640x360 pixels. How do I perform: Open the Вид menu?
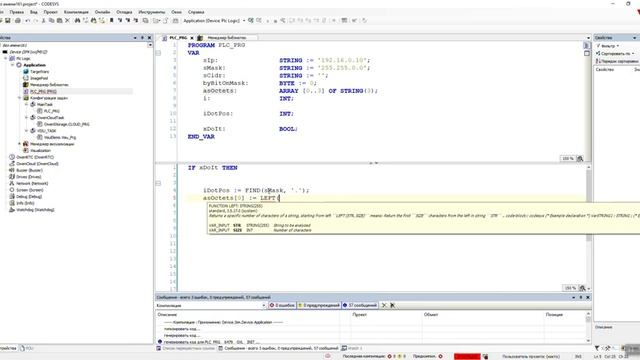point(33,12)
